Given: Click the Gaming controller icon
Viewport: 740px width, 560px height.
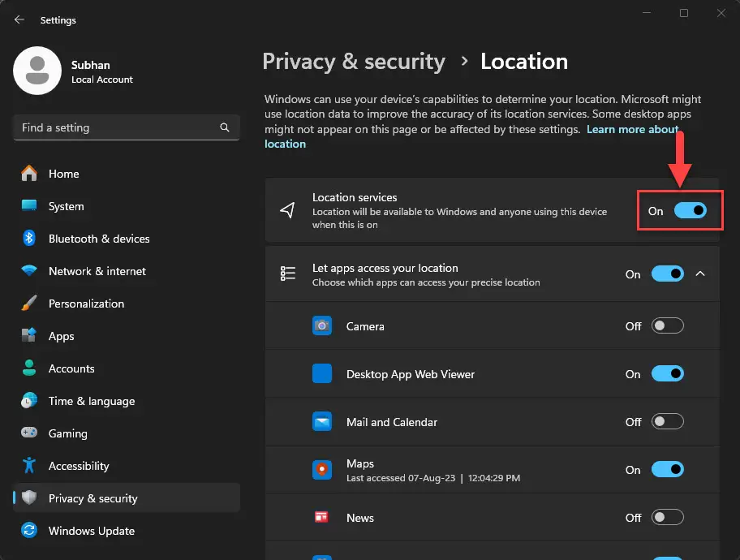Looking at the screenshot, I should pyautogui.click(x=29, y=433).
